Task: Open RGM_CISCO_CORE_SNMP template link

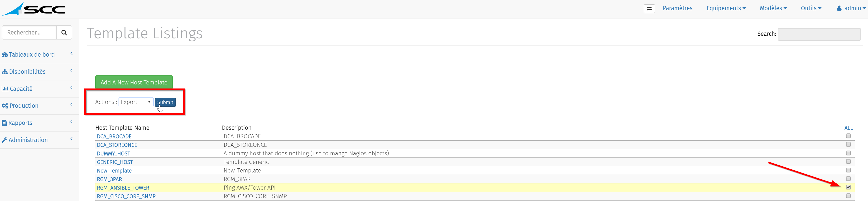Action: point(126,196)
